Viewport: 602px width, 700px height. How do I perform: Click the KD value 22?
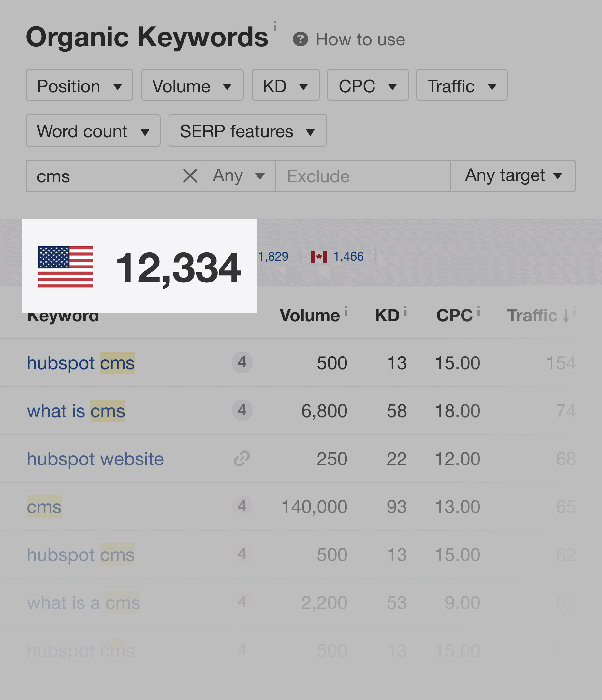point(397,459)
